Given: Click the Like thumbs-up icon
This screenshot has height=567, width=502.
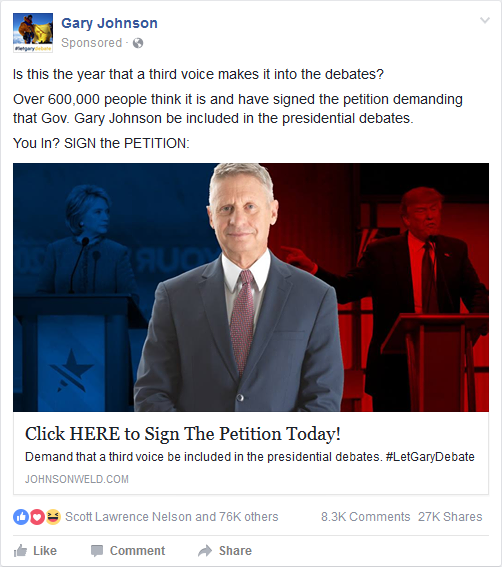Looking at the screenshot, I should pos(20,551).
